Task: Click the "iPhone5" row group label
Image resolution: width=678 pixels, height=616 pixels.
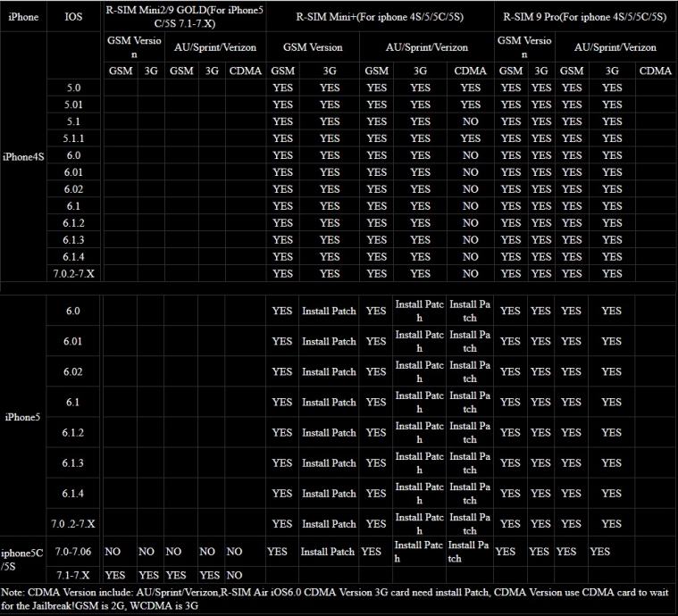Action: 22,417
